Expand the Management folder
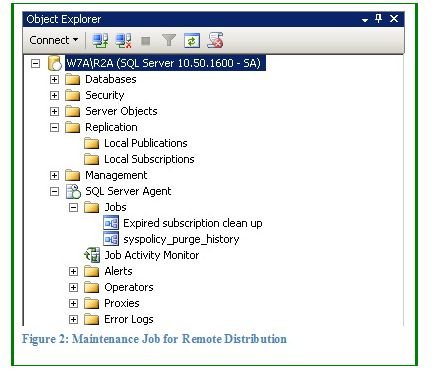Viewport: 446px width, 377px height. [x=54, y=175]
